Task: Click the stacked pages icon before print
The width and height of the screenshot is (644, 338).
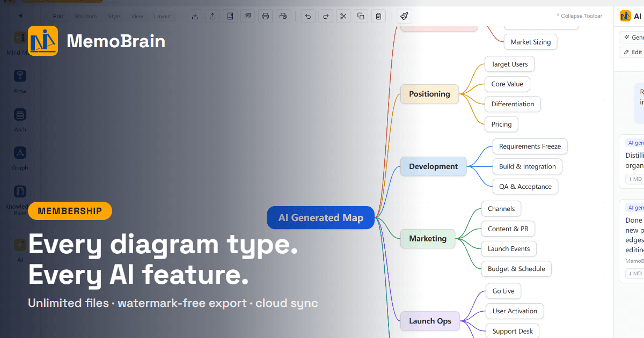Action: (x=247, y=16)
